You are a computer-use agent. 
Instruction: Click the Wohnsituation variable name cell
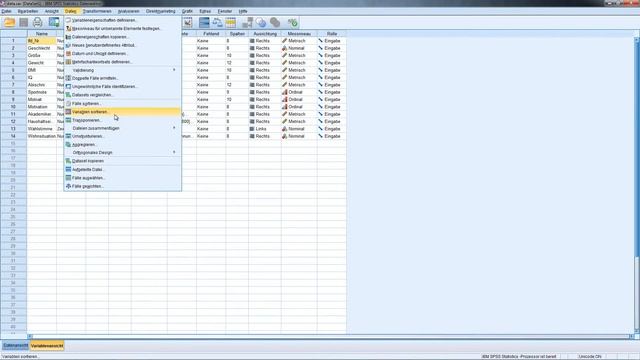[x=42, y=136]
